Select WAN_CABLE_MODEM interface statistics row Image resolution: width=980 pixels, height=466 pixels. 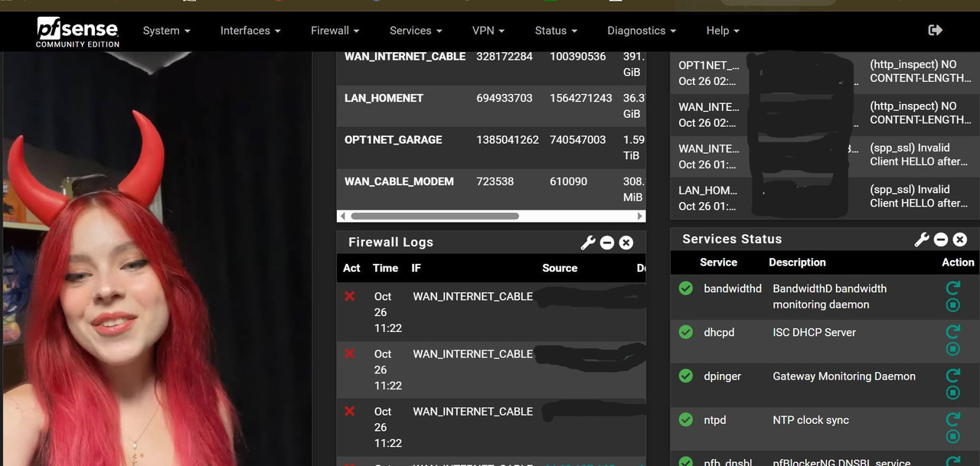pos(491,188)
